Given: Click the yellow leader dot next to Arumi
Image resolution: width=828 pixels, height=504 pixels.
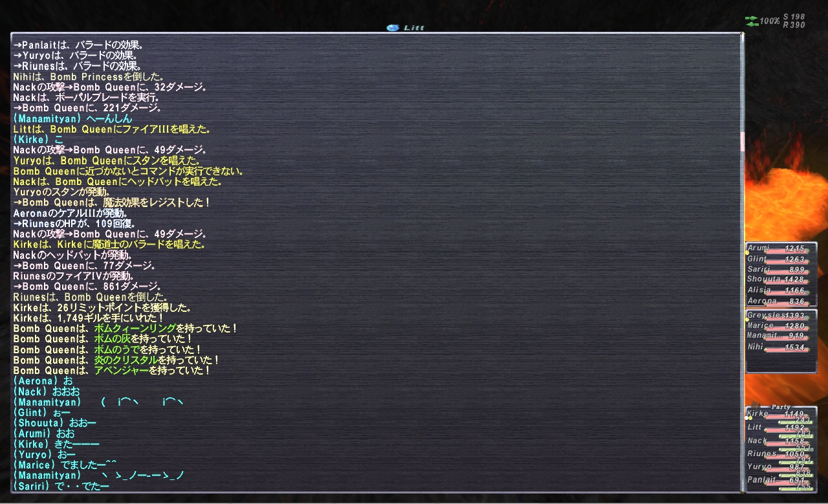Looking at the screenshot, I should [x=747, y=252].
